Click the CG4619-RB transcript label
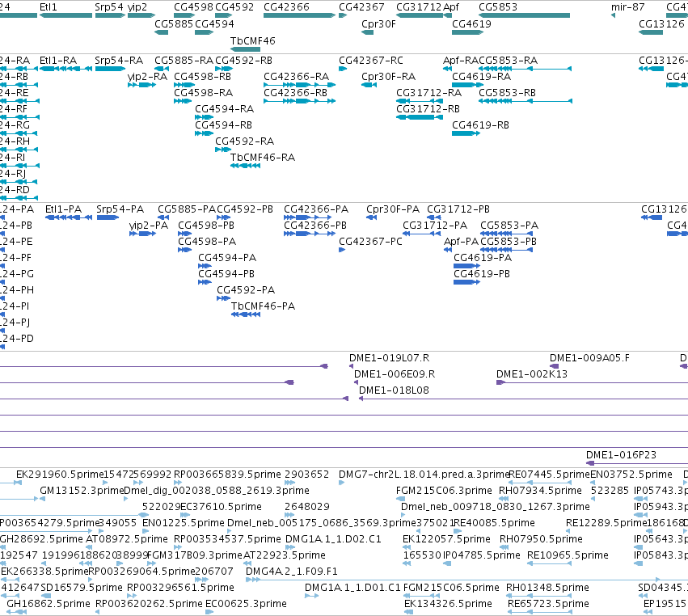This screenshot has height=616, width=688. [x=480, y=125]
